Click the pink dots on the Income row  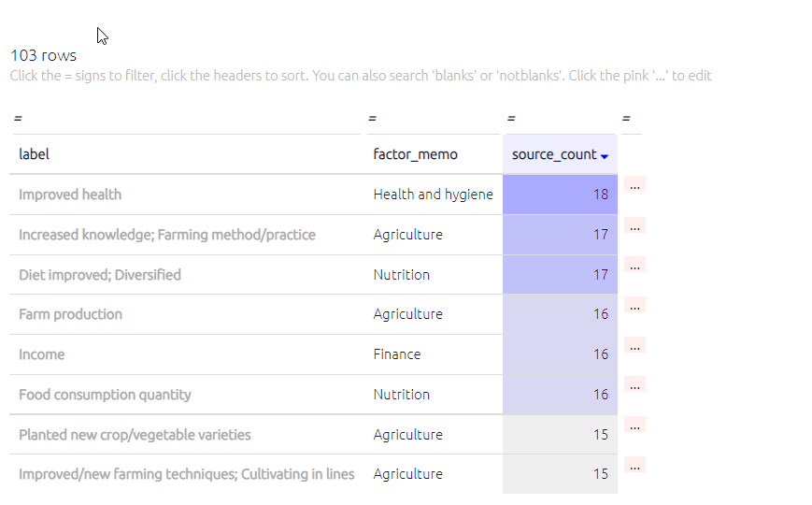(x=634, y=346)
